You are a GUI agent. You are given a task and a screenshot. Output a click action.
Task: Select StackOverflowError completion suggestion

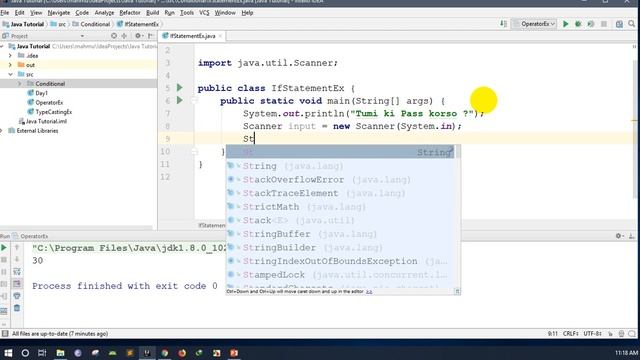340,180
